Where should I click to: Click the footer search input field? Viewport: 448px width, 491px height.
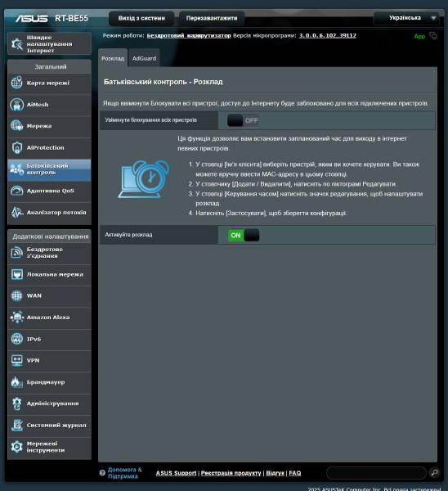click(376, 472)
